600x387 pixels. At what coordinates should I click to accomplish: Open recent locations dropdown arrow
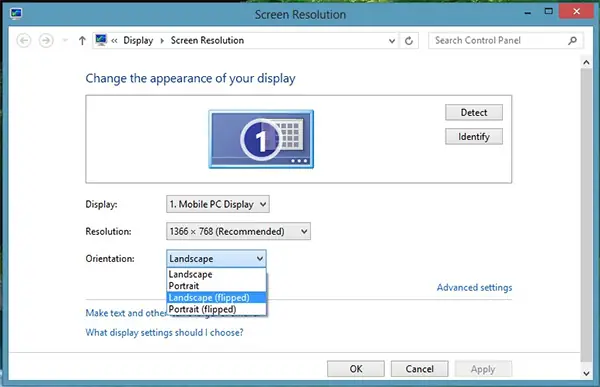pyautogui.click(x=65, y=40)
